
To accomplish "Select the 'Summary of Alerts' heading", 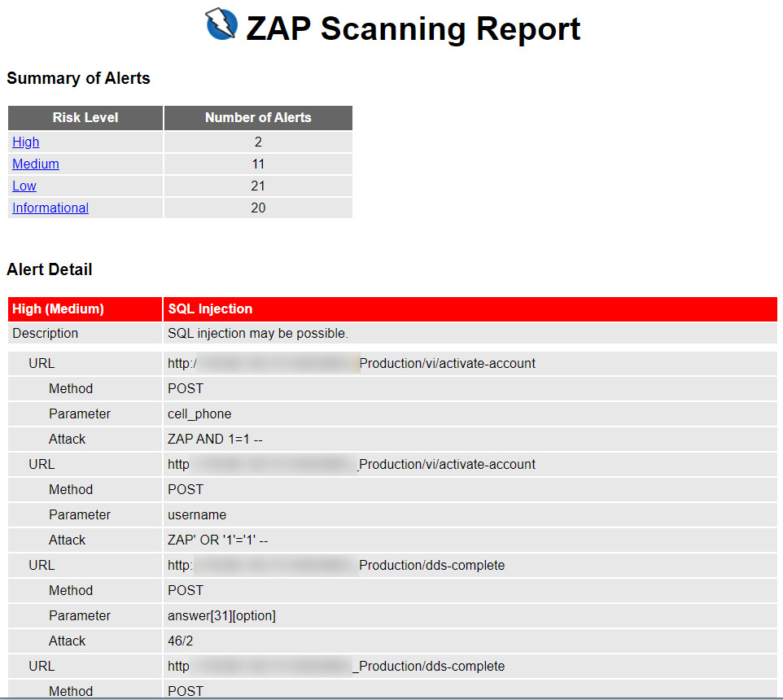I will click(x=78, y=78).
